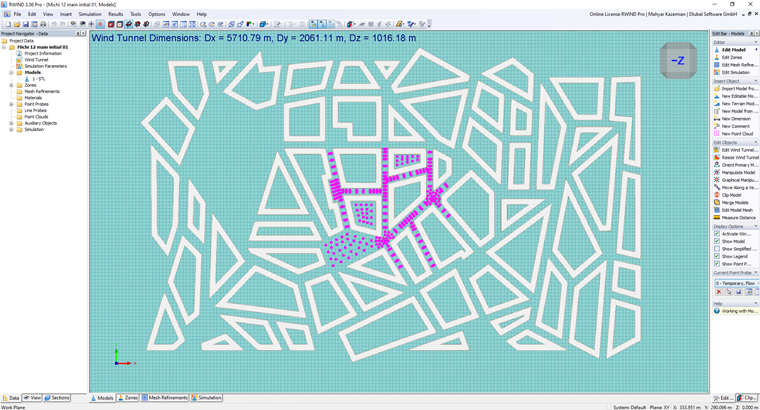Screen dimensions: 760x410
Task: Click the Clip Model icon
Action: (717, 195)
